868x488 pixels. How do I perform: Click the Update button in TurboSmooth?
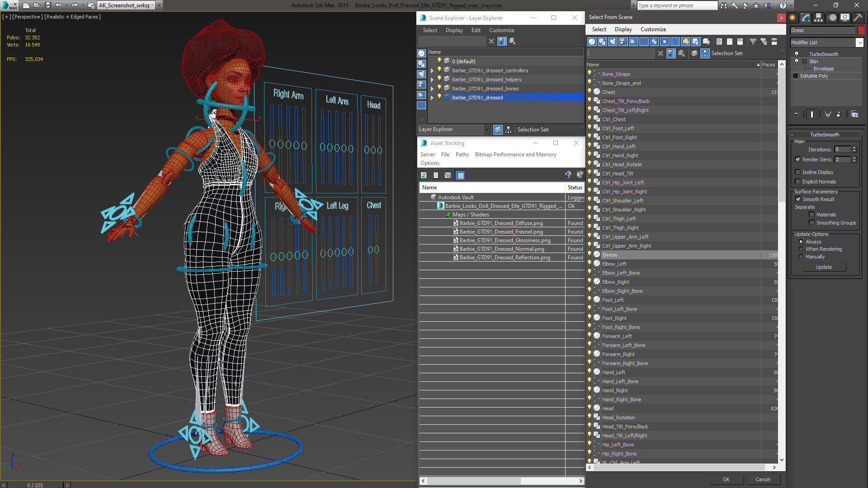tap(824, 267)
